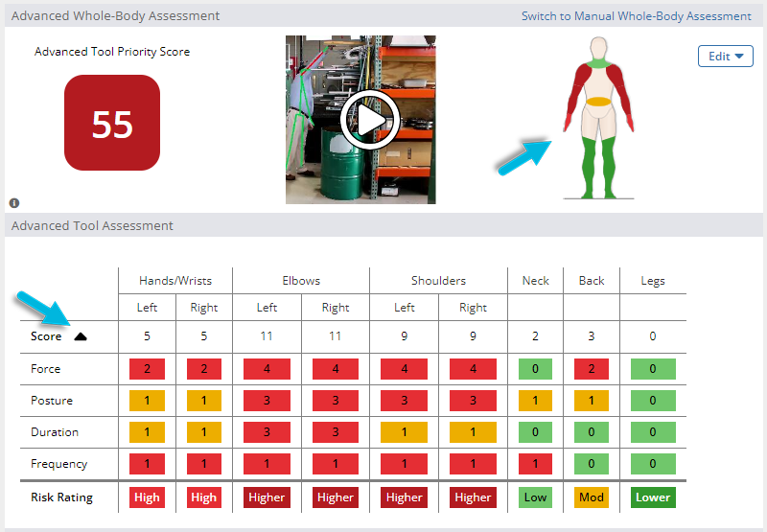
Task: Click the Neck column header
Action: [535, 281]
